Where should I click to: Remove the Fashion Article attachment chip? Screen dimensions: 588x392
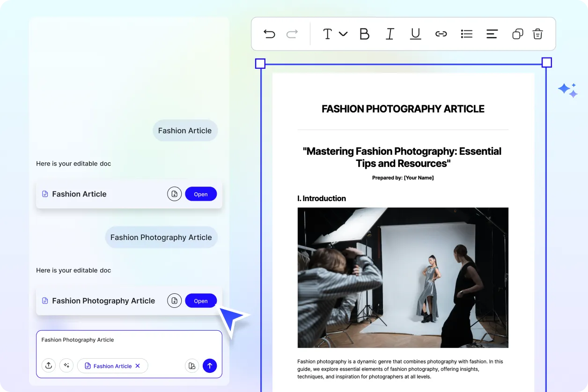138,366
